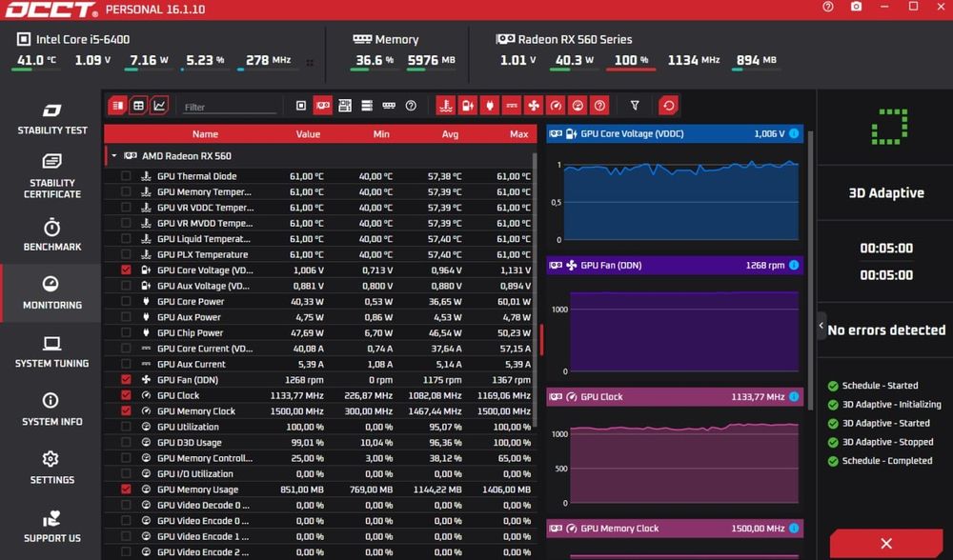Click the Memory 36.6 % usage bar

(372, 70)
